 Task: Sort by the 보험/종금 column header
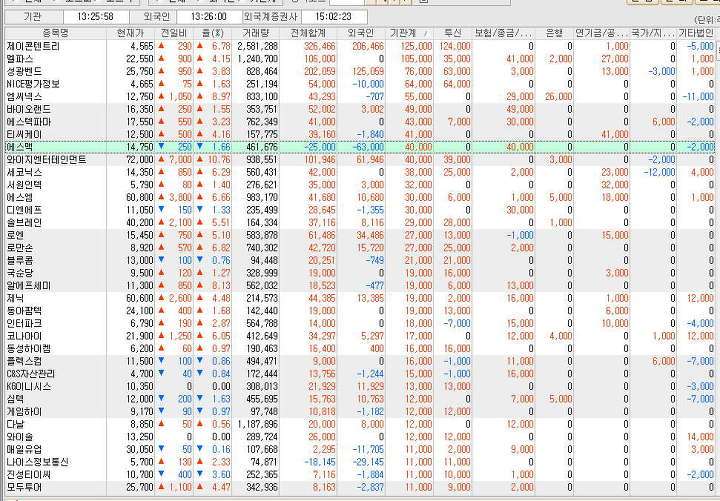pyautogui.click(x=504, y=33)
